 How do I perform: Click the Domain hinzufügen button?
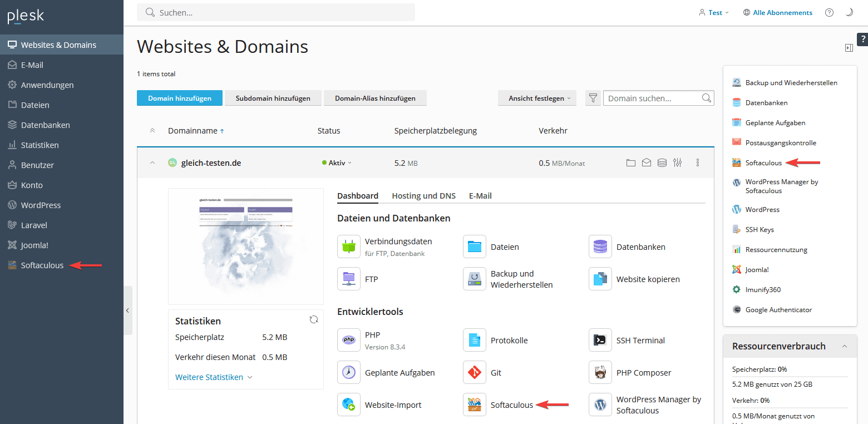[x=179, y=98]
